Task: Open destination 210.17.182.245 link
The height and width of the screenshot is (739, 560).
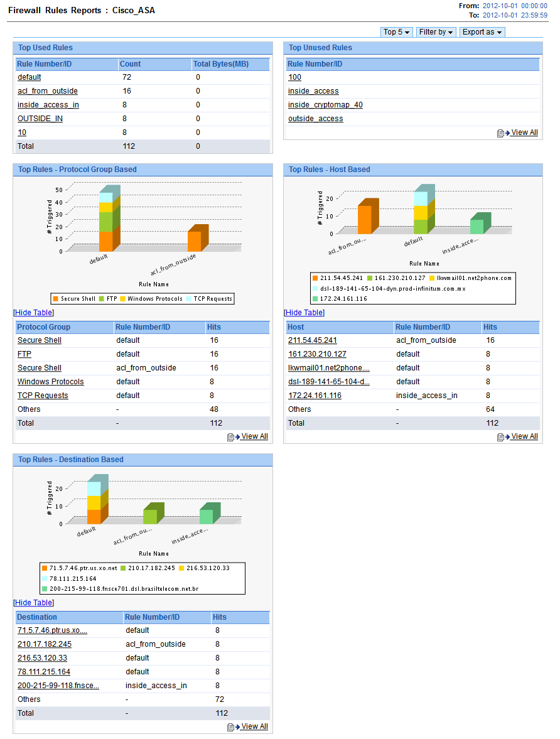Action: pos(45,644)
